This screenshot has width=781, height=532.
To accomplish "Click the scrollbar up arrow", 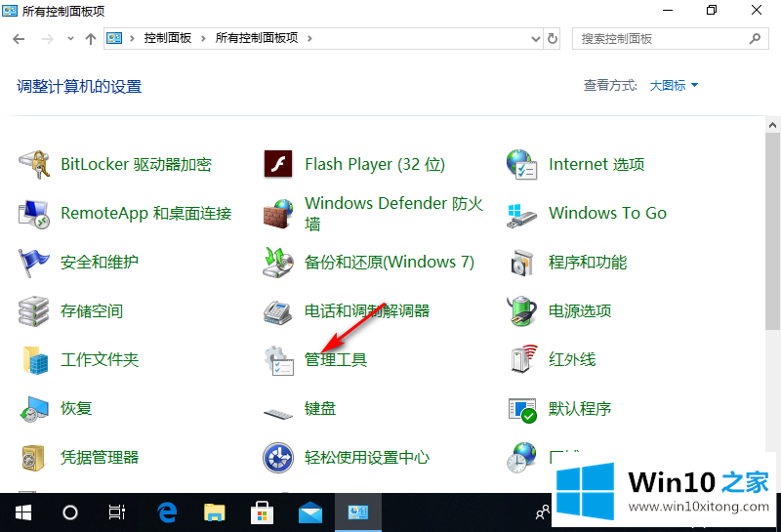I will (772, 125).
